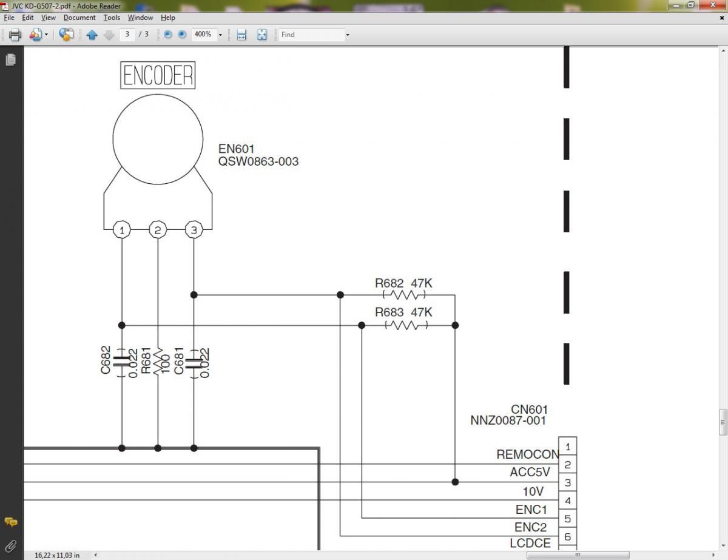
Task: Expand the collaborate icon dropdown arrow
Action: (46, 35)
